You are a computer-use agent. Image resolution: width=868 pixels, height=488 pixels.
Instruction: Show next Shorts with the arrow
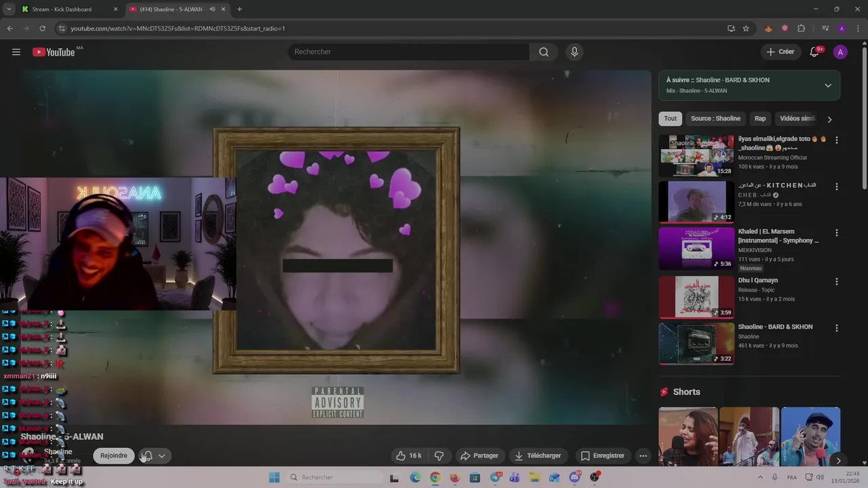pyautogui.click(x=838, y=461)
